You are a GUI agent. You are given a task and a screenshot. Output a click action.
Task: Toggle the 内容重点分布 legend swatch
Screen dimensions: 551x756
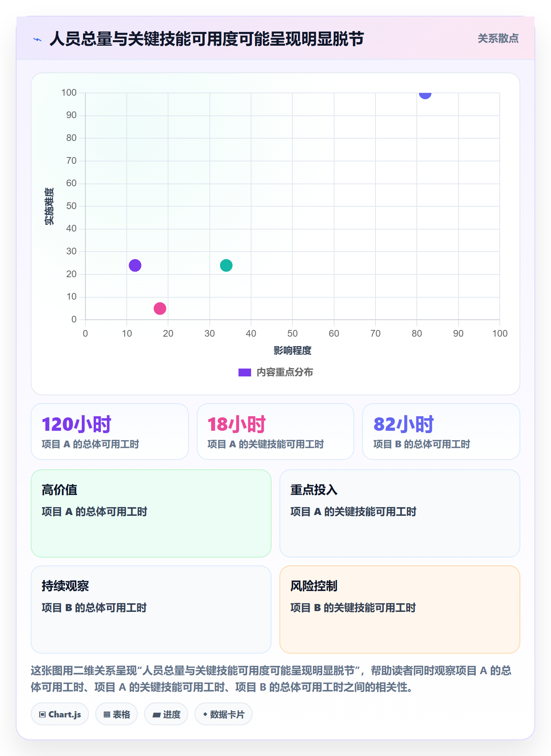tap(244, 372)
